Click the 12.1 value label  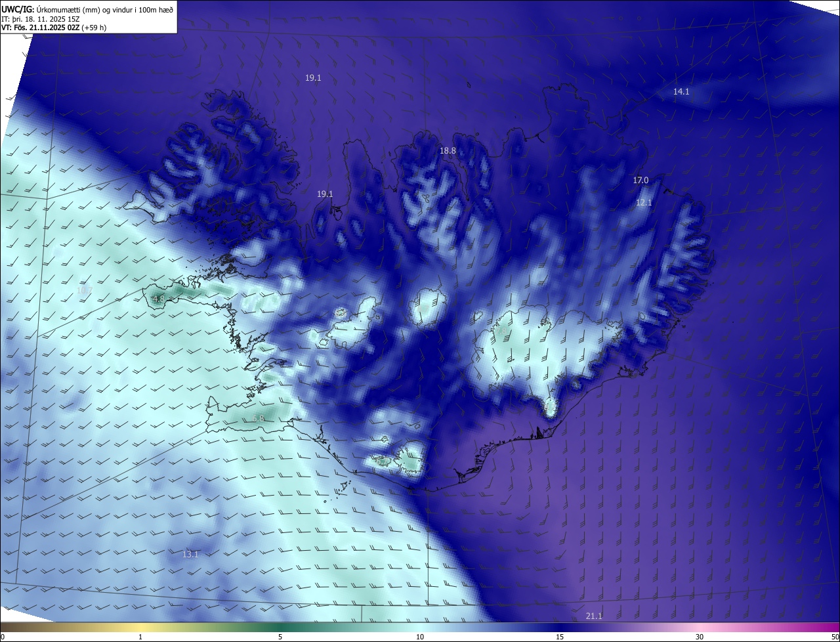tap(644, 203)
